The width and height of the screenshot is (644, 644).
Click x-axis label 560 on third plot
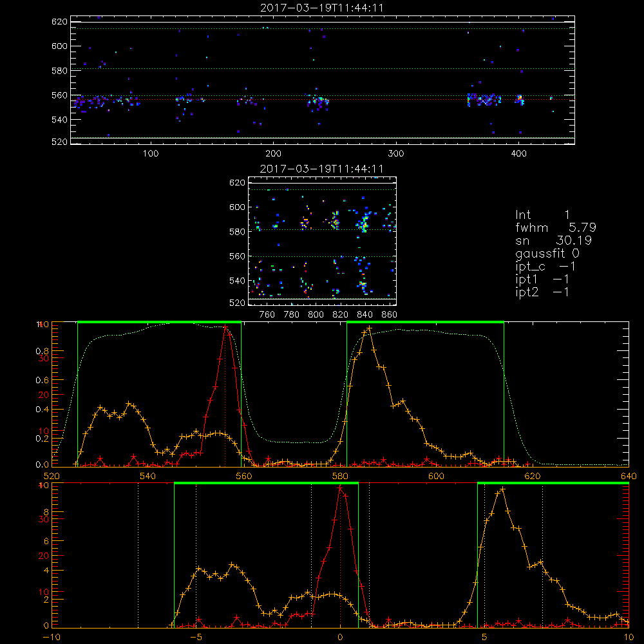pyautogui.click(x=243, y=477)
